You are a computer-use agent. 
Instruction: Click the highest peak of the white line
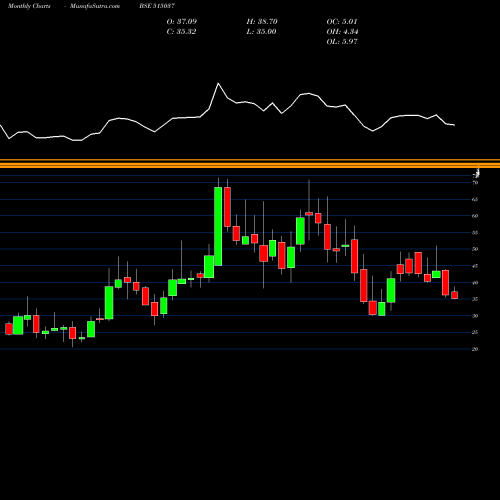pyautogui.click(x=218, y=84)
